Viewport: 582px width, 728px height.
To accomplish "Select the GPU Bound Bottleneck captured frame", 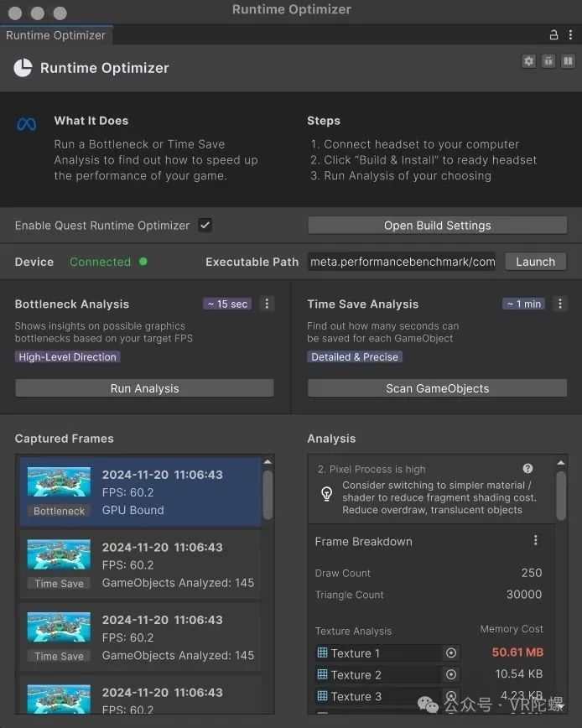I will [x=141, y=492].
